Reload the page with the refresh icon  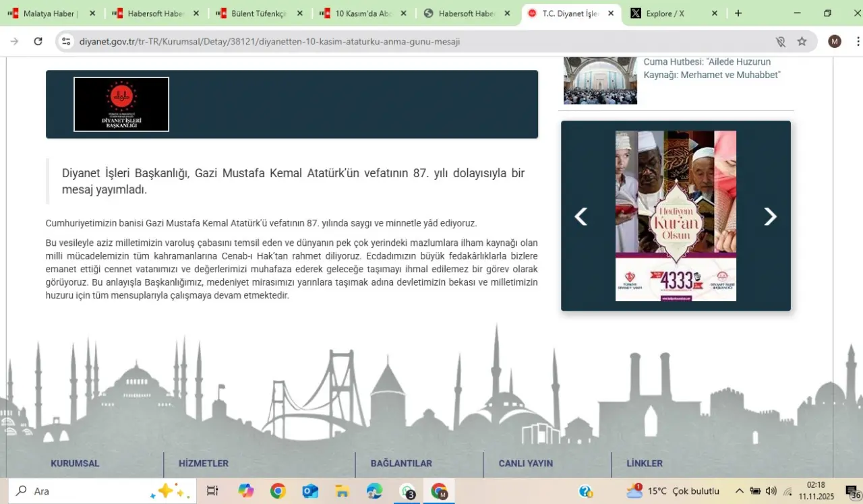point(38,42)
